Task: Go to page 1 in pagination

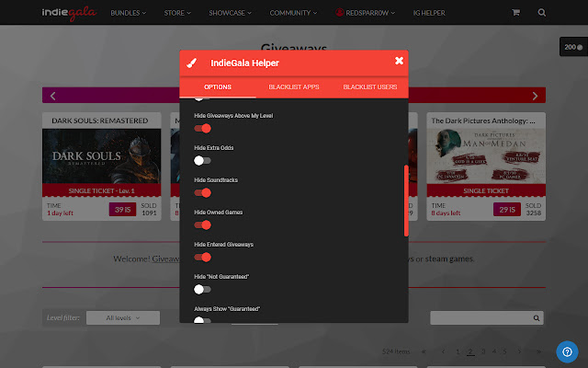Action: coord(458,351)
